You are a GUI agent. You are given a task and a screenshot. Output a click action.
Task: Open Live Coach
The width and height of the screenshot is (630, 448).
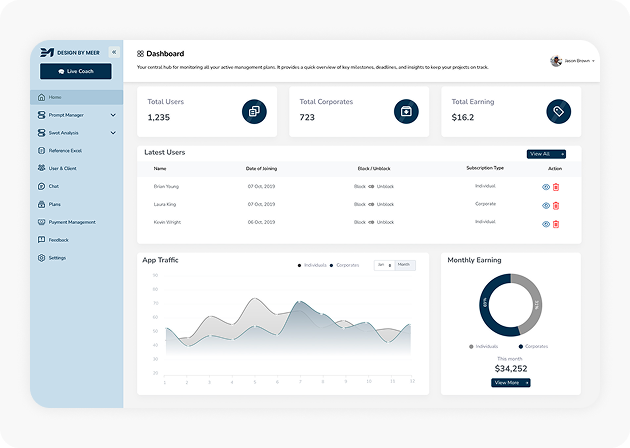pos(76,71)
